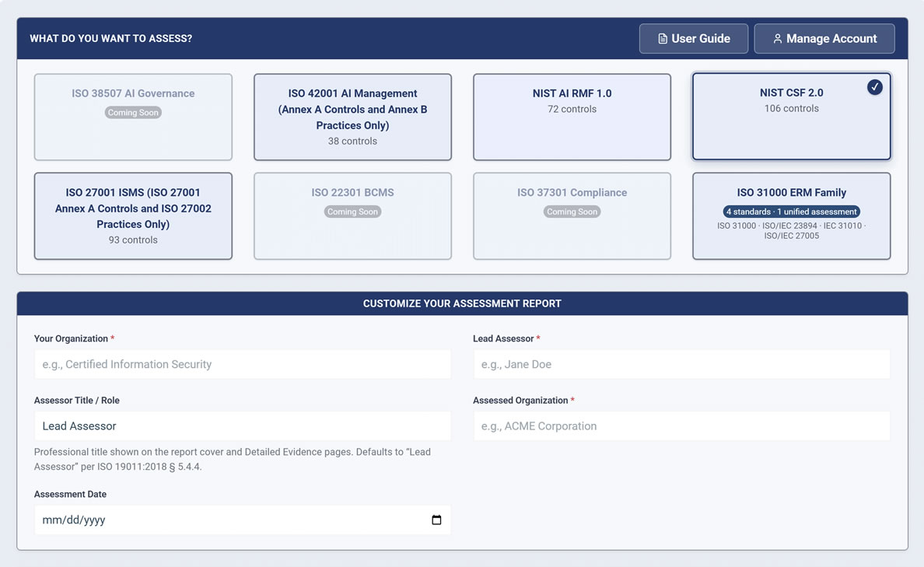This screenshot has height=567, width=924.
Task: Select the ISO 31000 ERM Family card
Action: coord(792,215)
